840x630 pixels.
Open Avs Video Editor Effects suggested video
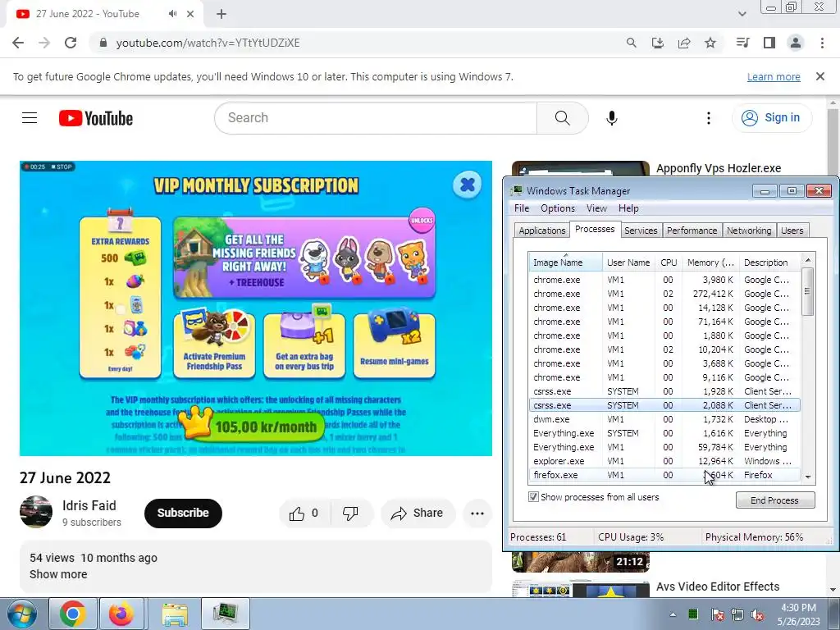[718, 587]
